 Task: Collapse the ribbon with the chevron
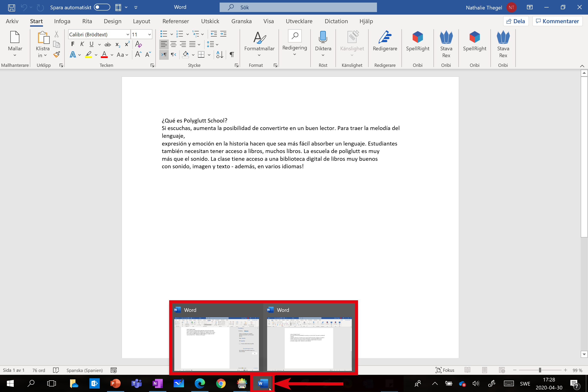582,66
